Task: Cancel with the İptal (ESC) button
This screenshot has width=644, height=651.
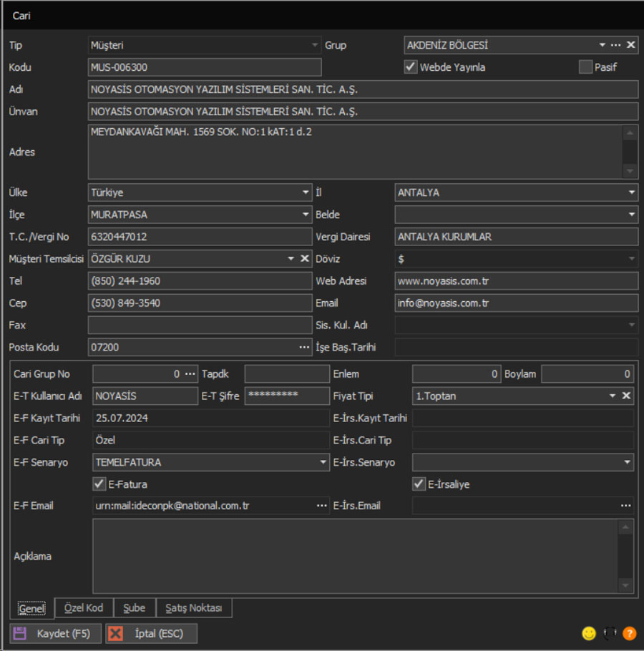Action: pyautogui.click(x=151, y=634)
